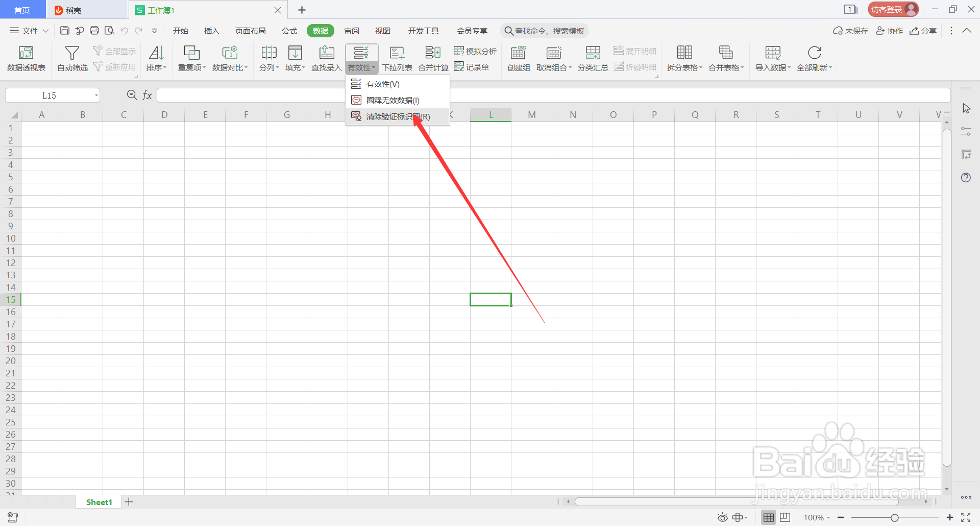Image resolution: width=980 pixels, height=526 pixels.
Task: Click the zoom in plus button
Action: [949, 518]
